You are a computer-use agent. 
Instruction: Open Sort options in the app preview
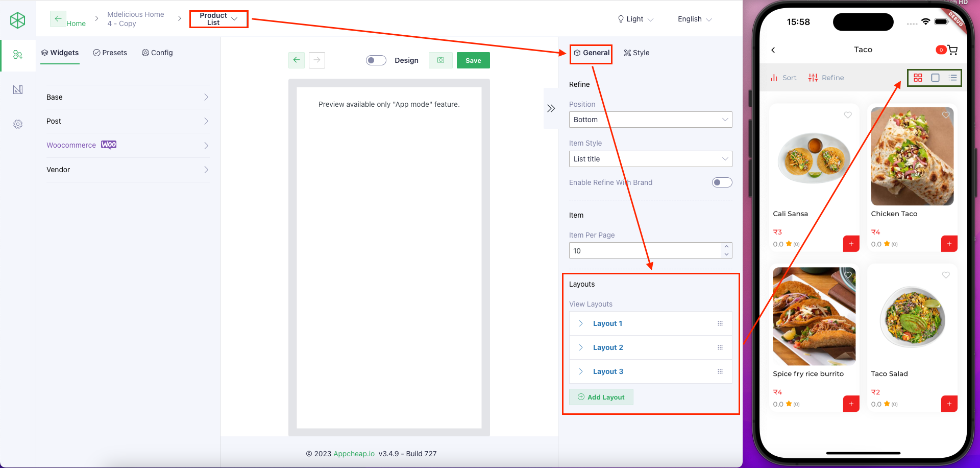(x=783, y=77)
